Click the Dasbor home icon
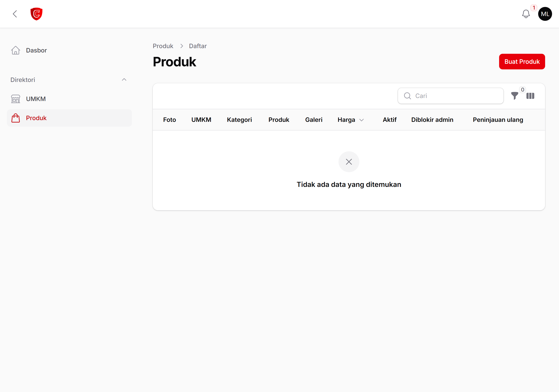 coord(16,50)
